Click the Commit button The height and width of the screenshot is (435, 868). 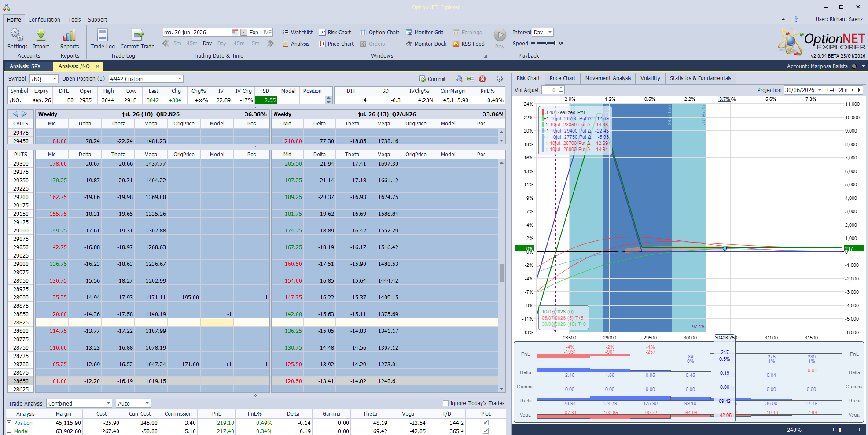(433, 79)
